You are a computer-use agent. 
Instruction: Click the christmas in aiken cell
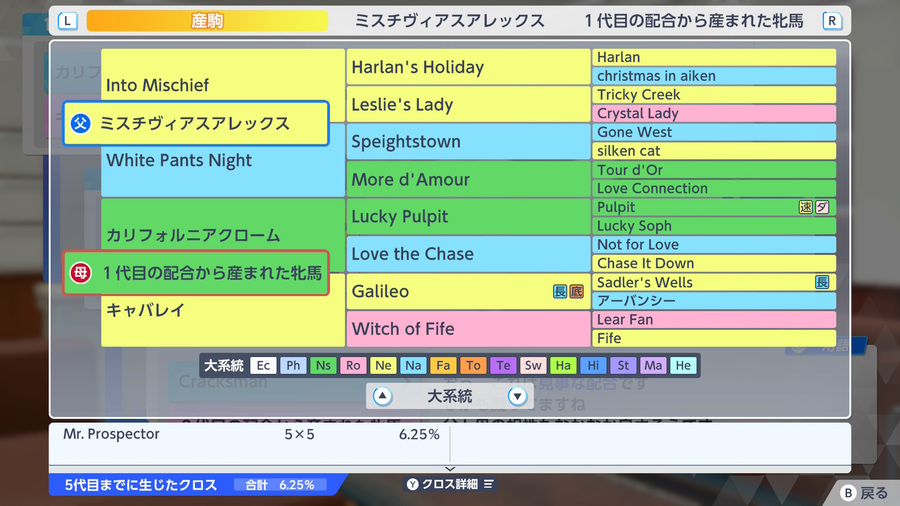pos(714,76)
